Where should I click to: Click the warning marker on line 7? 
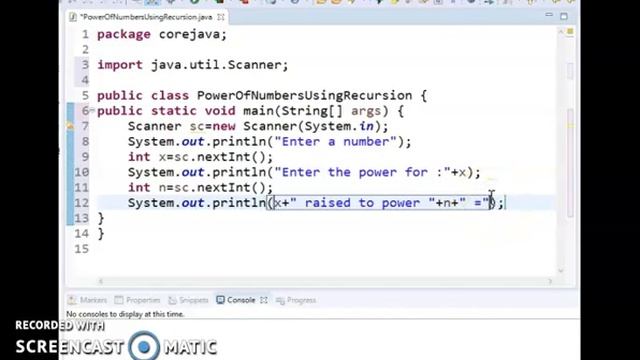point(70,126)
